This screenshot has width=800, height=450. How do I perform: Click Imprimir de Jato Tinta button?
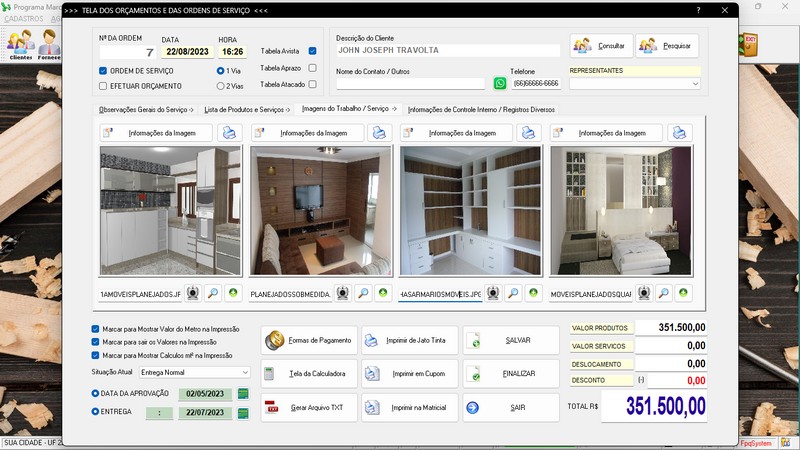(x=410, y=340)
